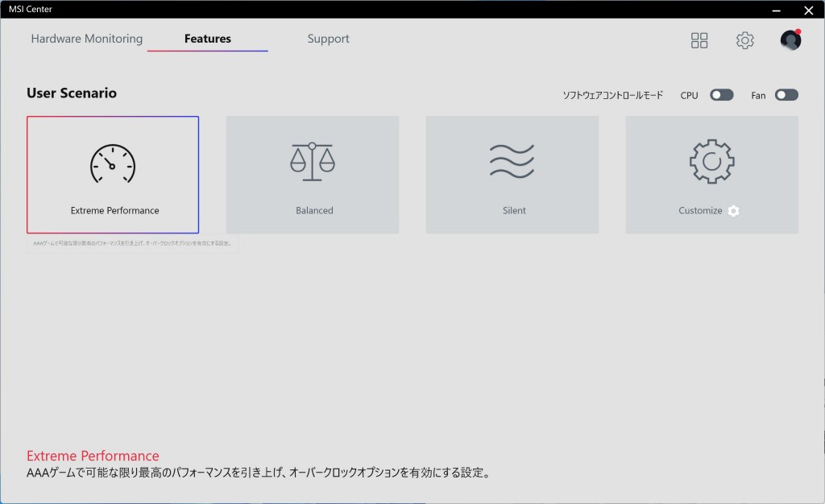This screenshot has height=504, width=825.
Task: Click the Balanced scenario label
Action: tap(314, 211)
